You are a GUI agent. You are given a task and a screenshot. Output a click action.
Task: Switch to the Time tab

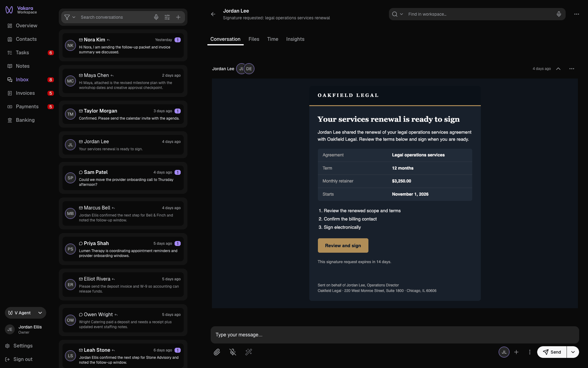273,39
